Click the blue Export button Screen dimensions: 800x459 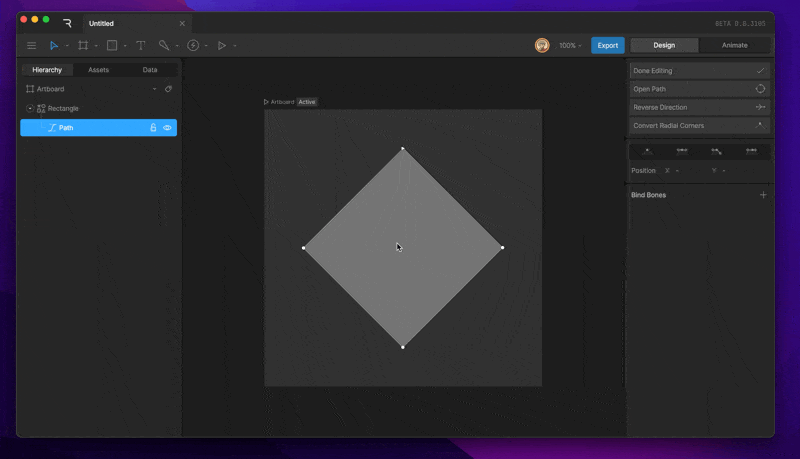click(x=608, y=45)
